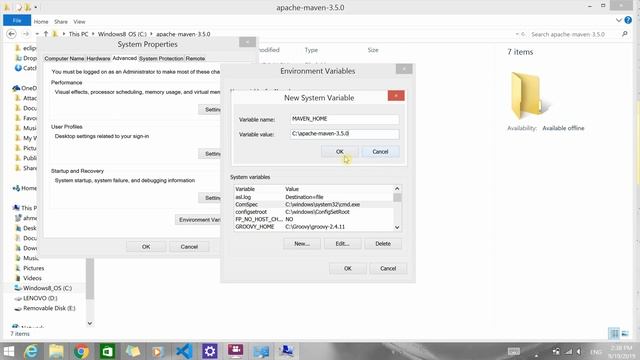Click OK in Environment Variables window
Viewport: 640px width, 360px height.
click(347, 268)
